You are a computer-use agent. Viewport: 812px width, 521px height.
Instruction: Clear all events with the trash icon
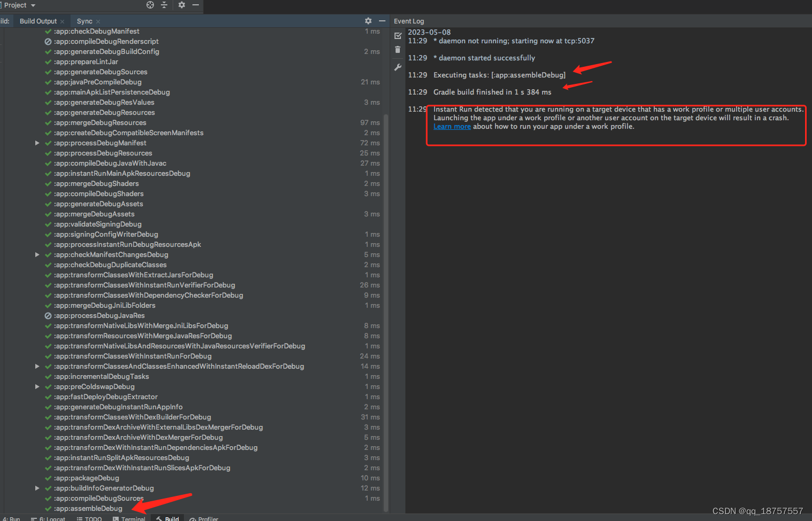(398, 49)
